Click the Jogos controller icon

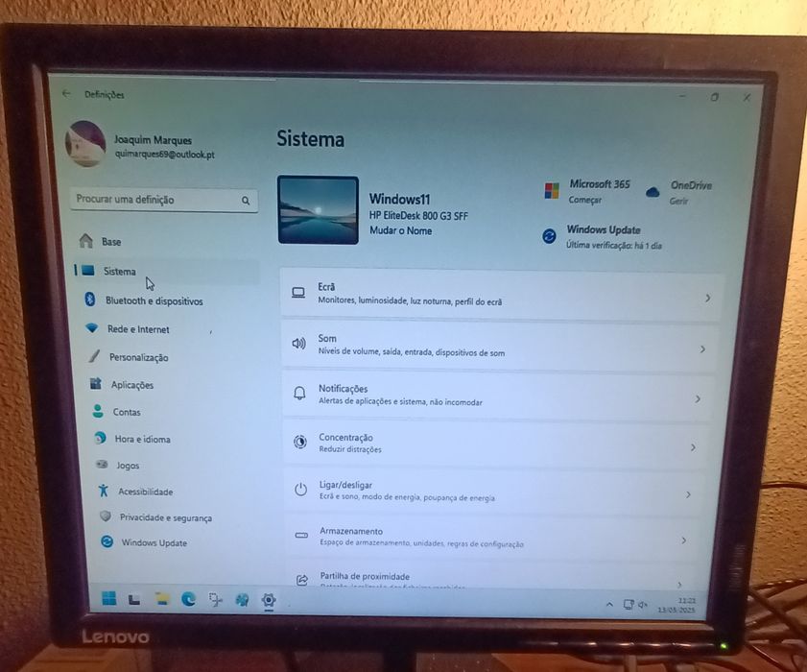click(102, 464)
